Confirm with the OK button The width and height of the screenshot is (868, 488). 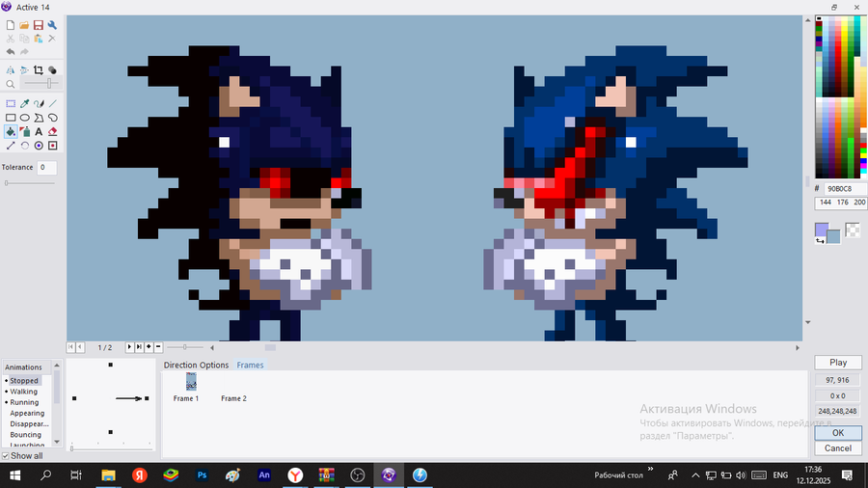click(838, 433)
